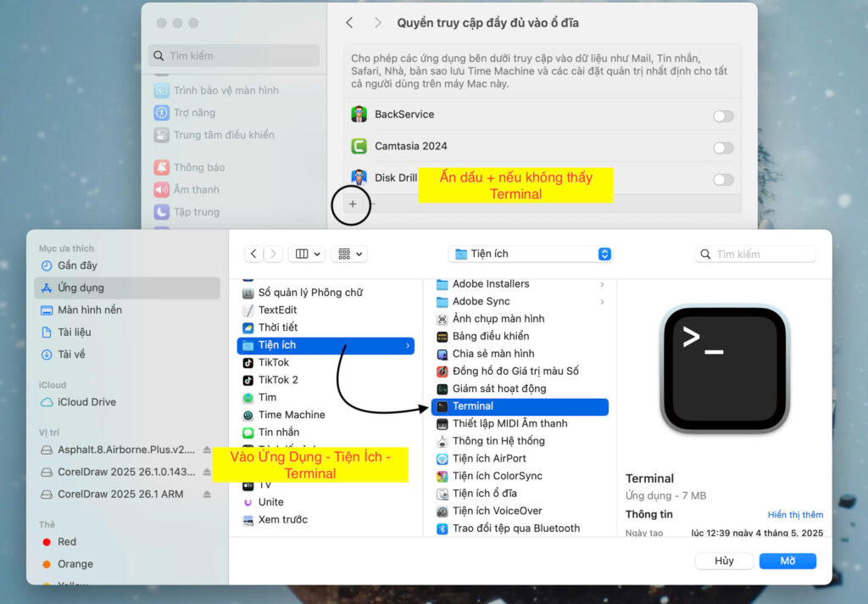This screenshot has width=868, height=604.
Task: Toggle full disk access for BackService
Action: point(722,116)
